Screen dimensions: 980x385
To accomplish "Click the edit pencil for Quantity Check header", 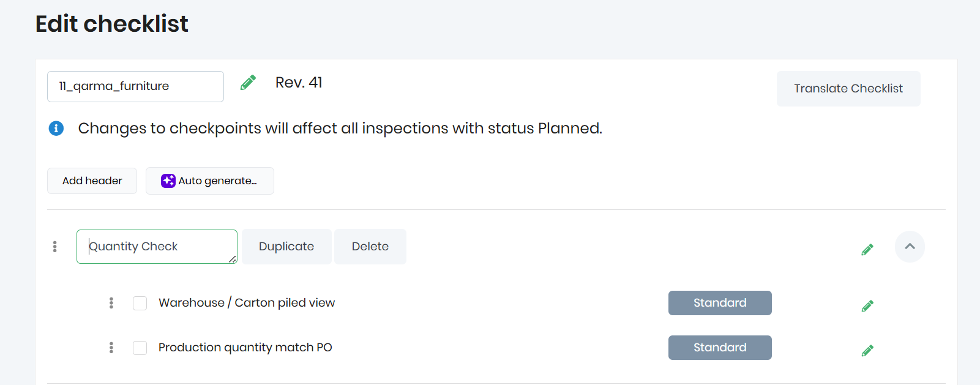I will (x=867, y=250).
